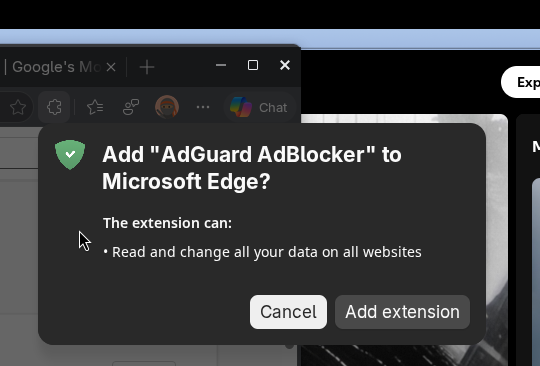The image size is (540, 366).
Task: Add page to favorites with star icon
Action: point(18,107)
